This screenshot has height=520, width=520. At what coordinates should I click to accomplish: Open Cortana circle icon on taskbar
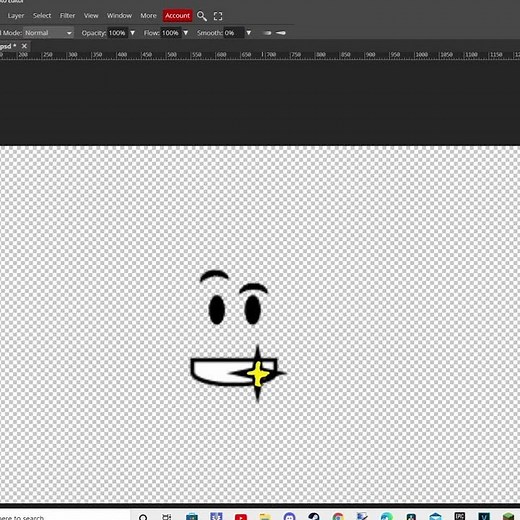click(143, 517)
